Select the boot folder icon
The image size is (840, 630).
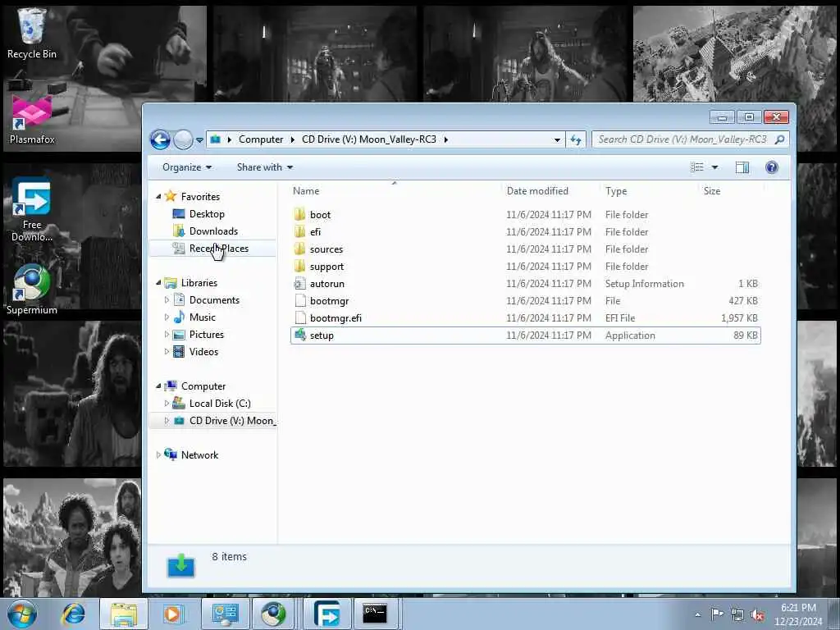click(x=300, y=214)
